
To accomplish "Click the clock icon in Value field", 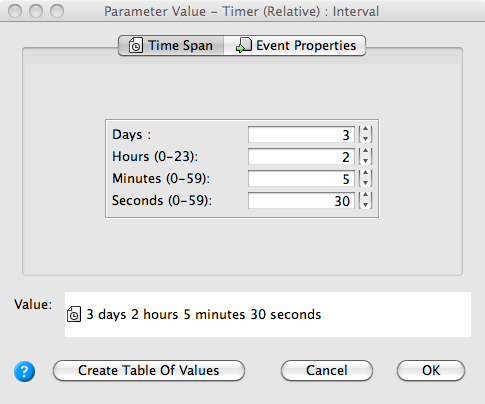I will pos(74,314).
